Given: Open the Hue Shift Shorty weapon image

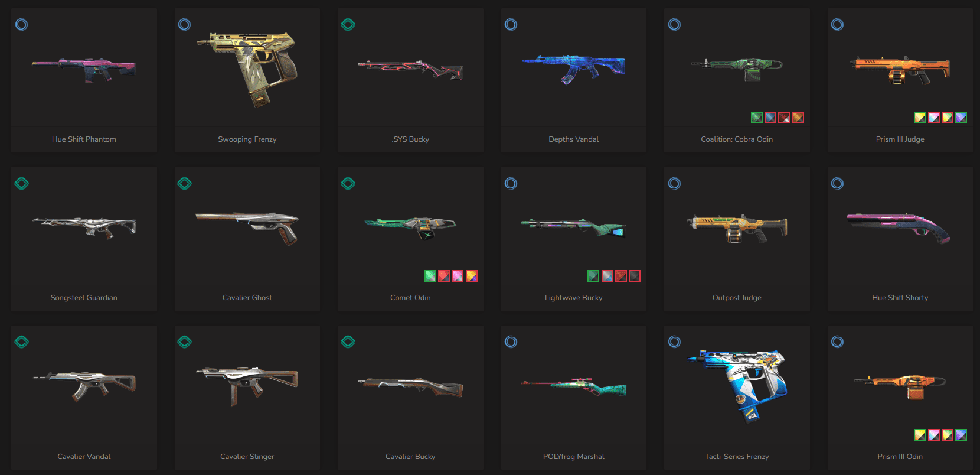Looking at the screenshot, I should click(x=899, y=229).
